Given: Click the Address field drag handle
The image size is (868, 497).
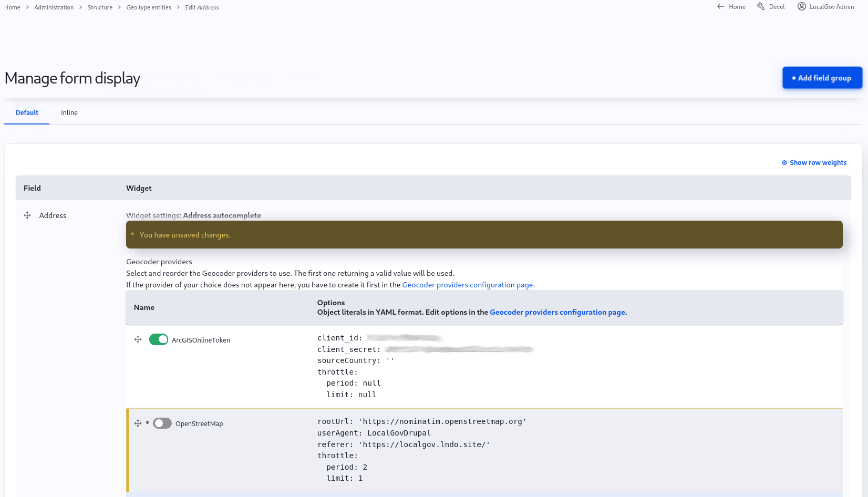Looking at the screenshot, I should (27, 215).
